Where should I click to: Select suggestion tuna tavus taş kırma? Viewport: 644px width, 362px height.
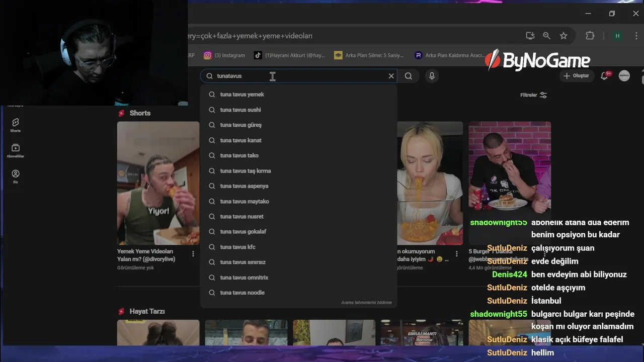(x=298, y=171)
